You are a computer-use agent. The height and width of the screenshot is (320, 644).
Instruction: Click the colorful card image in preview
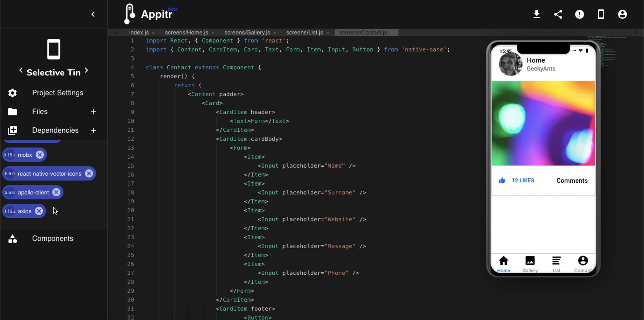click(x=543, y=123)
